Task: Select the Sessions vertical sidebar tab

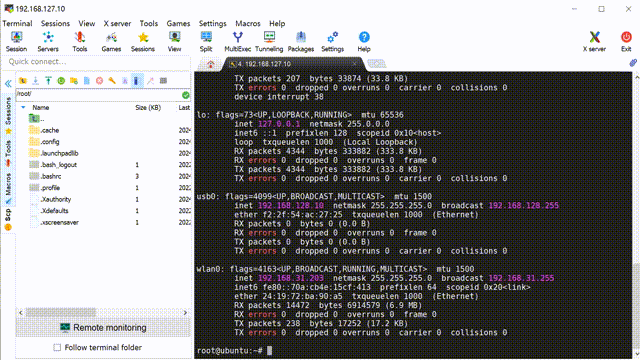Action: coord(8,116)
